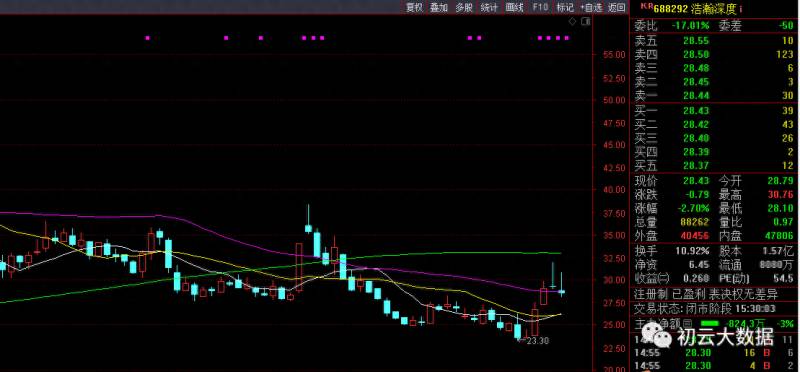The image size is (800, 372).
Task: Add stock to watchlist with +自选
Action: tap(591, 7)
